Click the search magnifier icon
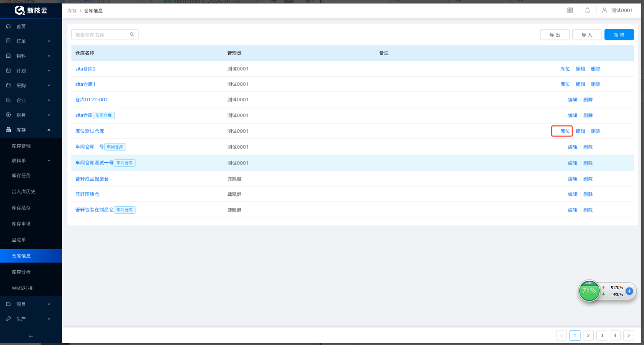The width and height of the screenshot is (644, 345). pyautogui.click(x=132, y=35)
